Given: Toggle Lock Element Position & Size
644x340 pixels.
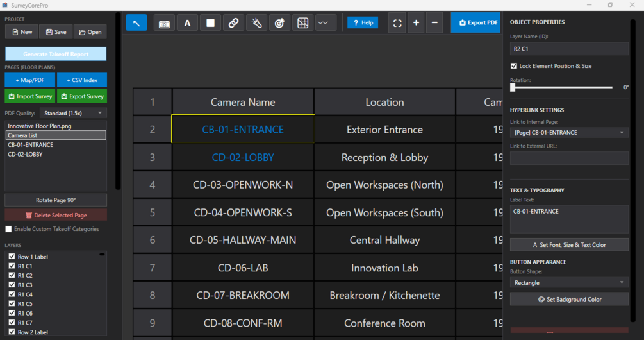Looking at the screenshot, I should (514, 66).
